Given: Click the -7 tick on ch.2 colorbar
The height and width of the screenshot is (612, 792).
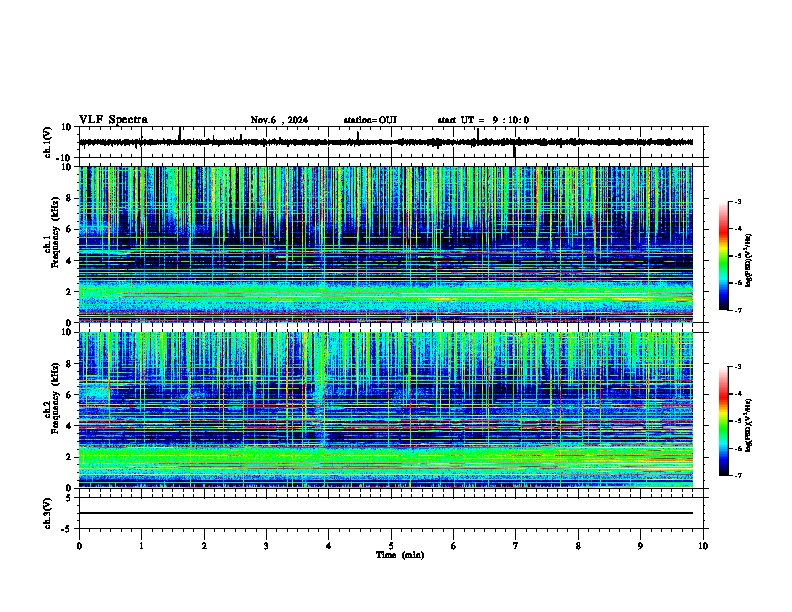Looking at the screenshot, I should 738,475.
